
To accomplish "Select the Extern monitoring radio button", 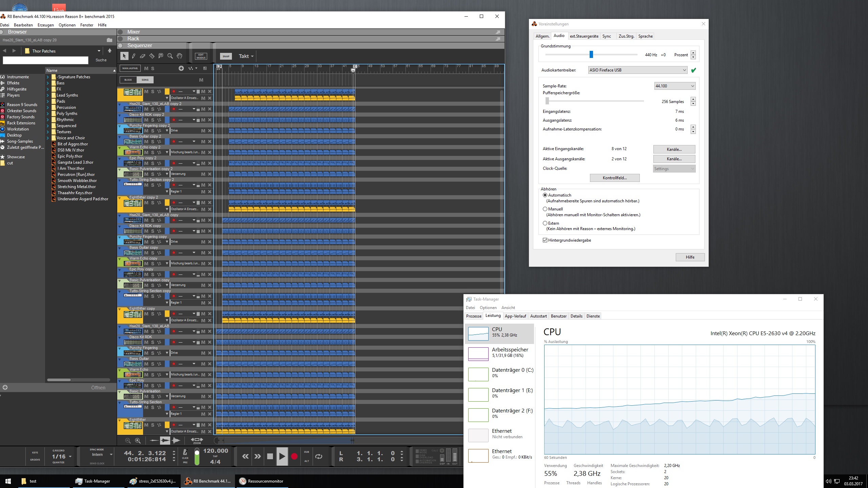I will [545, 223].
